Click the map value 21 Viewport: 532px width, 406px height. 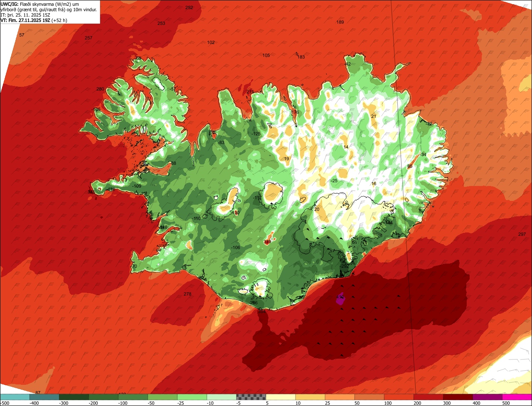374,116
